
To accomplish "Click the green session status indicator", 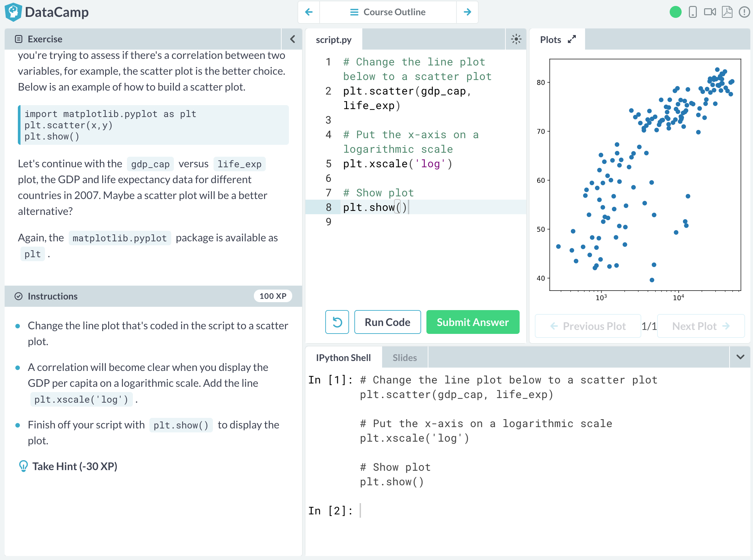I will [x=675, y=12].
